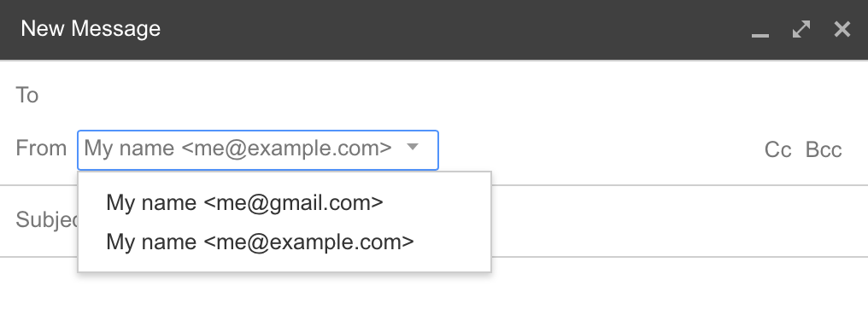Minimize the New Message compose window
Viewport: 868px width, 309px height.
click(x=760, y=35)
